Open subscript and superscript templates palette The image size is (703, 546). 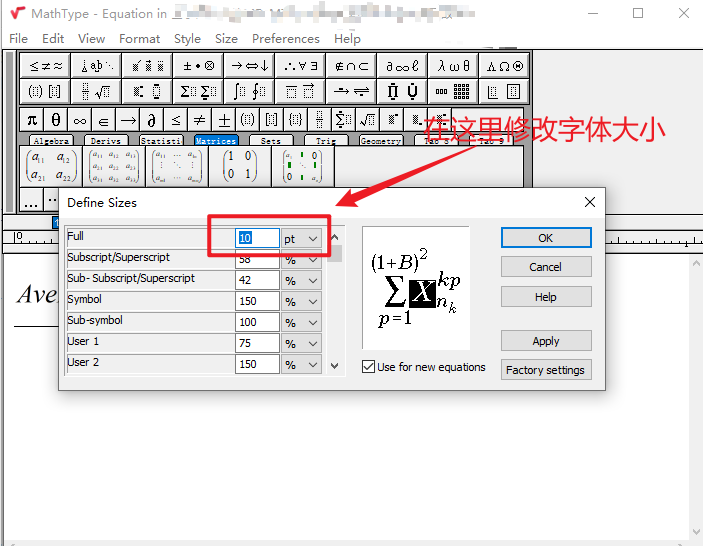click(148, 91)
